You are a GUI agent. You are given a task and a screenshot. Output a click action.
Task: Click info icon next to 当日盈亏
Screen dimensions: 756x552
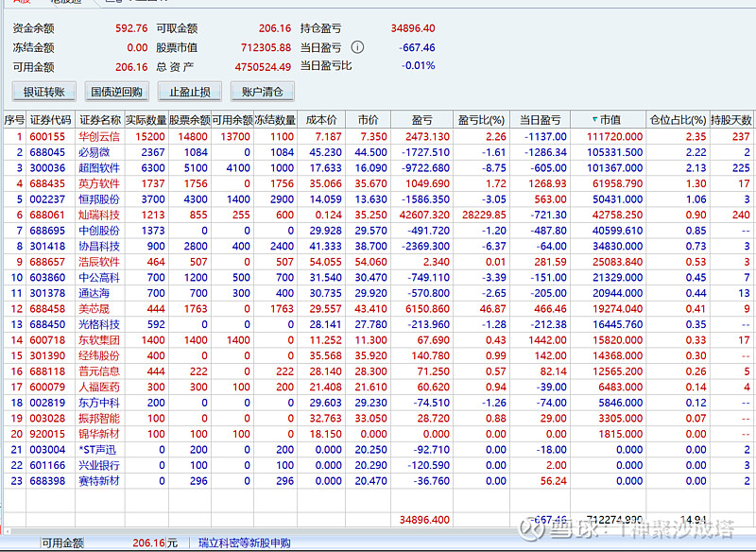click(x=357, y=47)
